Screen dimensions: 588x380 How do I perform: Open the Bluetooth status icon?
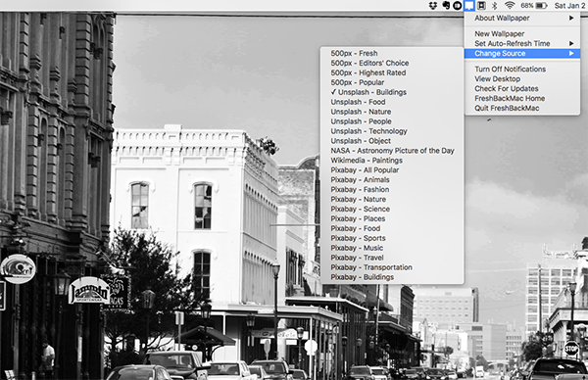coord(494,6)
